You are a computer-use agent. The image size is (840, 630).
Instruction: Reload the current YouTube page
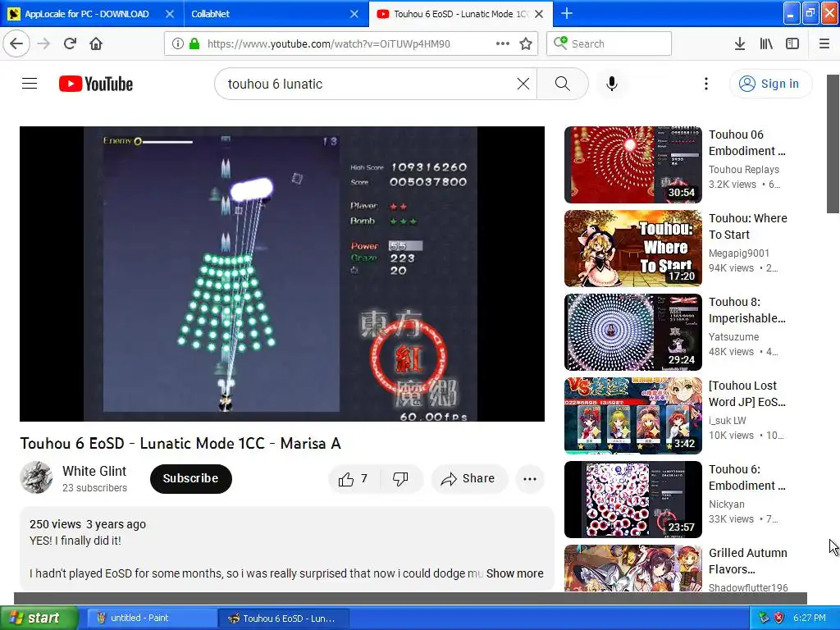(x=71, y=43)
